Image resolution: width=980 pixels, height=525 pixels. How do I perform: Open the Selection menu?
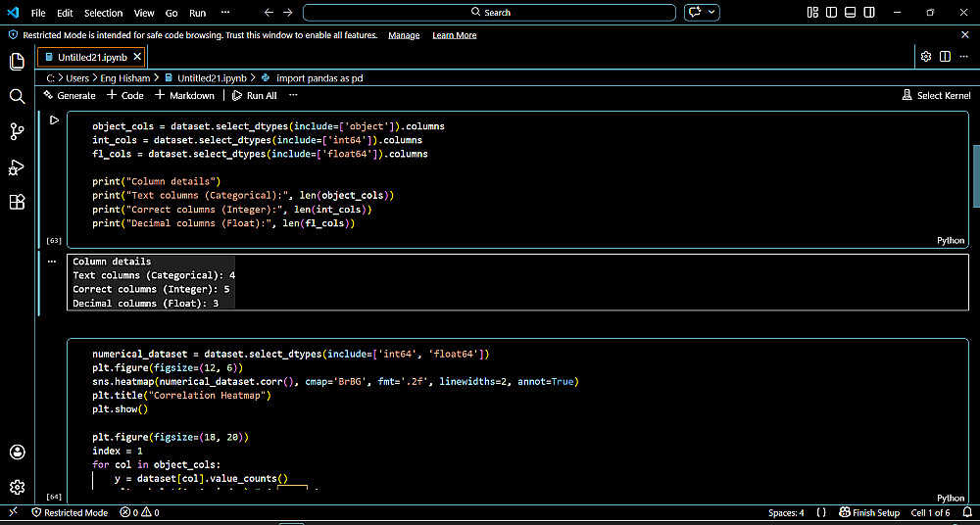click(x=103, y=13)
